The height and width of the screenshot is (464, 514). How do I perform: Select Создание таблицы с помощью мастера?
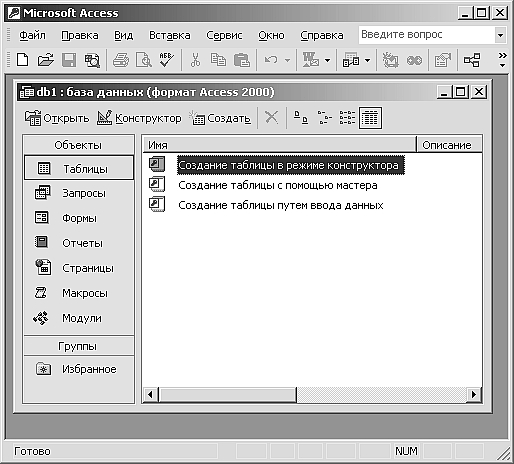tap(278, 185)
